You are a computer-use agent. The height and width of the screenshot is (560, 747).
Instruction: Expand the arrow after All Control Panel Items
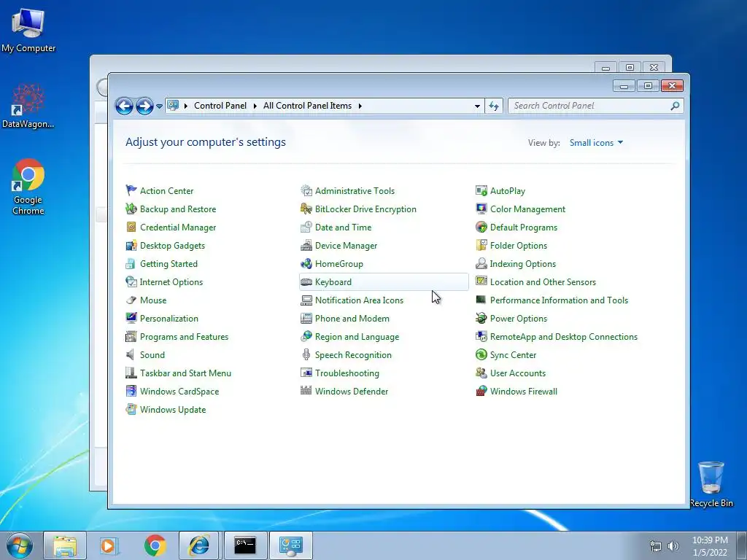coord(360,106)
